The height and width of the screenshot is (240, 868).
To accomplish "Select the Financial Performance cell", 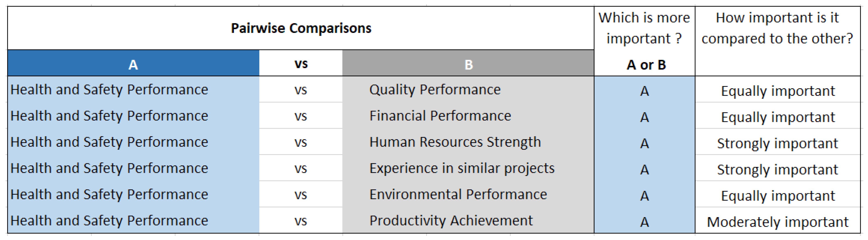I will click(x=468, y=116).
